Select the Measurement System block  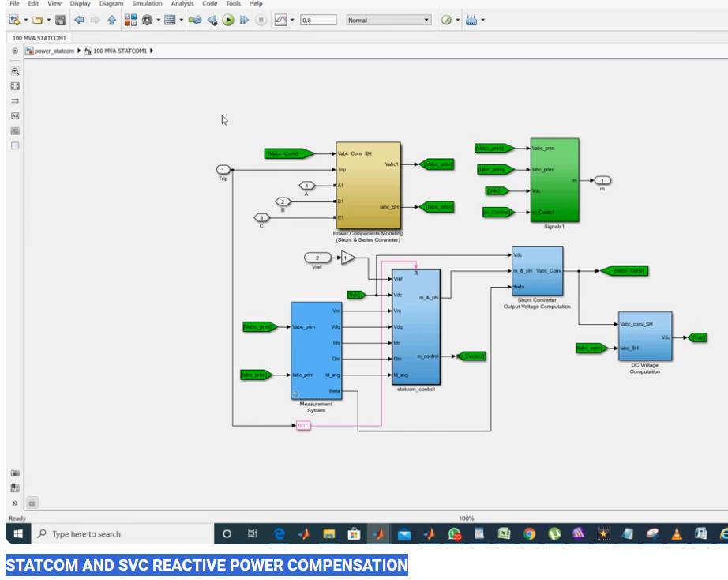pyautogui.click(x=316, y=350)
